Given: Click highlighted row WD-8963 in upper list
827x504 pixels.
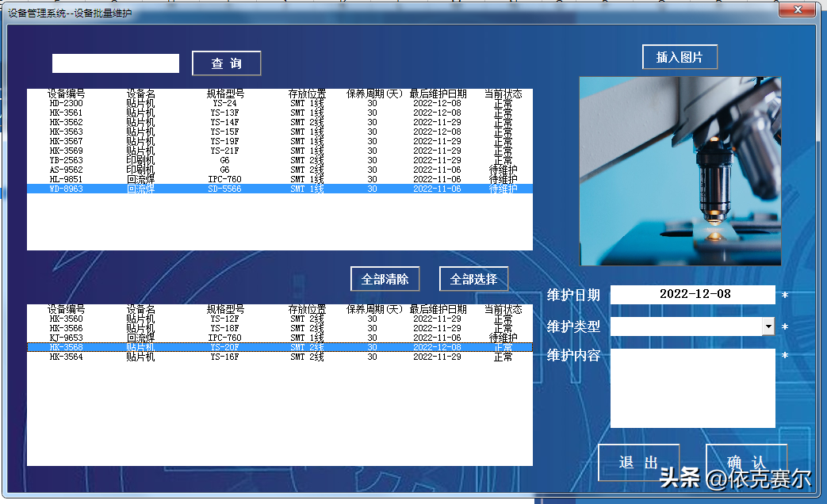Looking at the screenshot, I should pos(280,189).
